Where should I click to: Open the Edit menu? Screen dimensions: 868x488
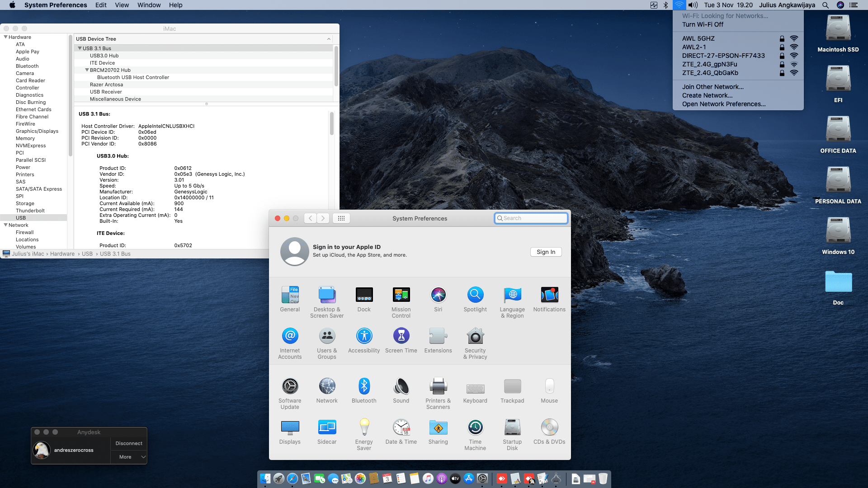[101, 5]
